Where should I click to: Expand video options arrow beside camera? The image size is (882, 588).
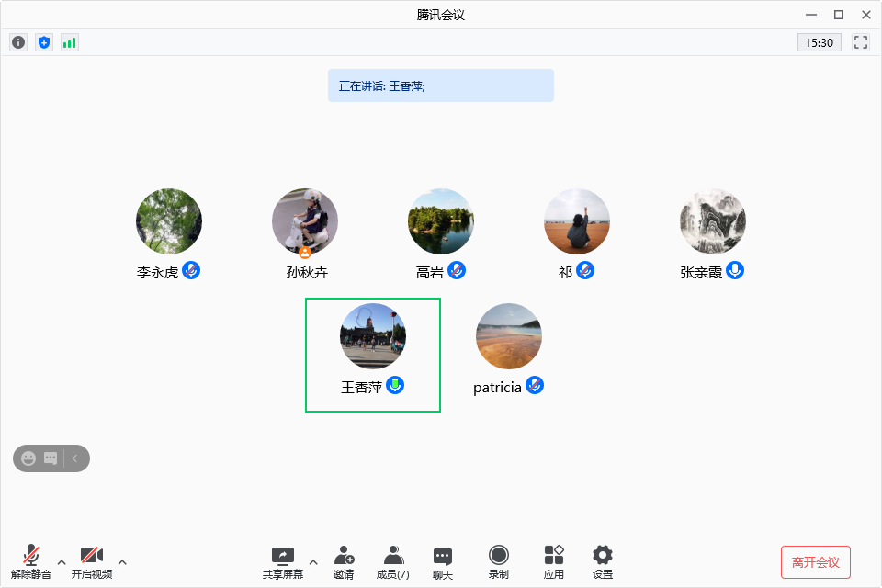click(122, 561)
